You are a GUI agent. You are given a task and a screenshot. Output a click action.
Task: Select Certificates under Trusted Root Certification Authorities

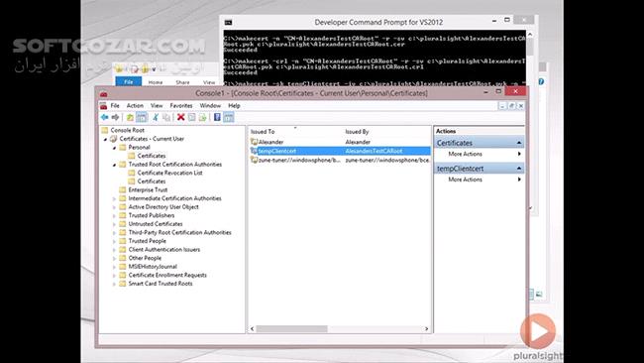point(152,181)
